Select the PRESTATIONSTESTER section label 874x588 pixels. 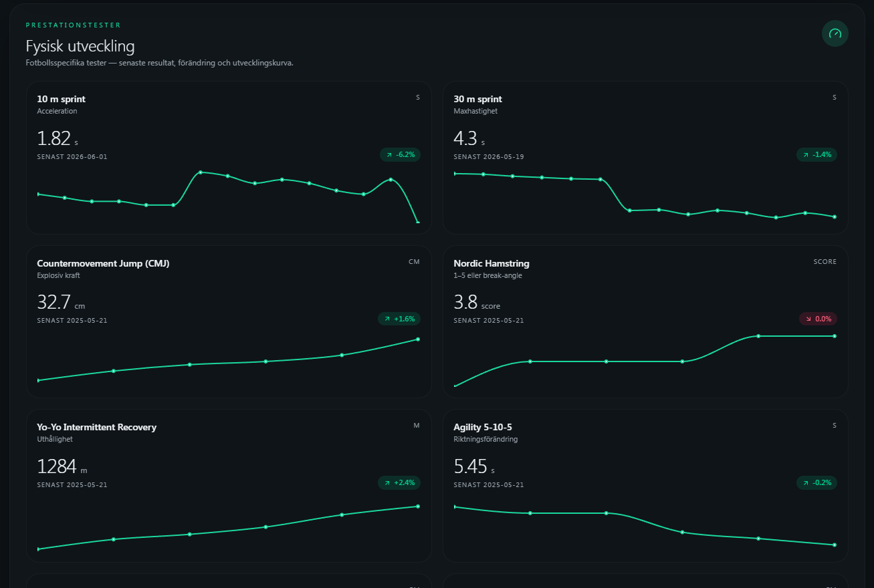point(74,25)
